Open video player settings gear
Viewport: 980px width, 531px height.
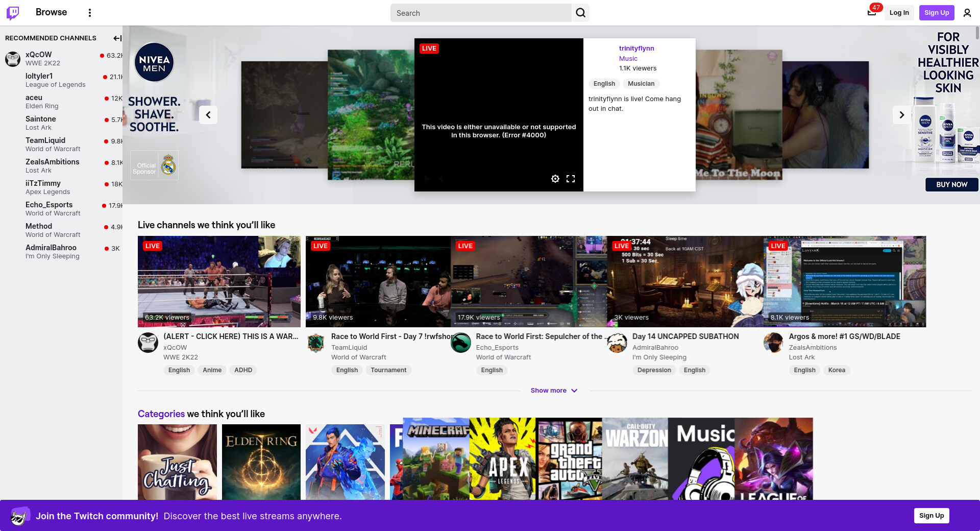pyautogui.click(x=555, y=179)
